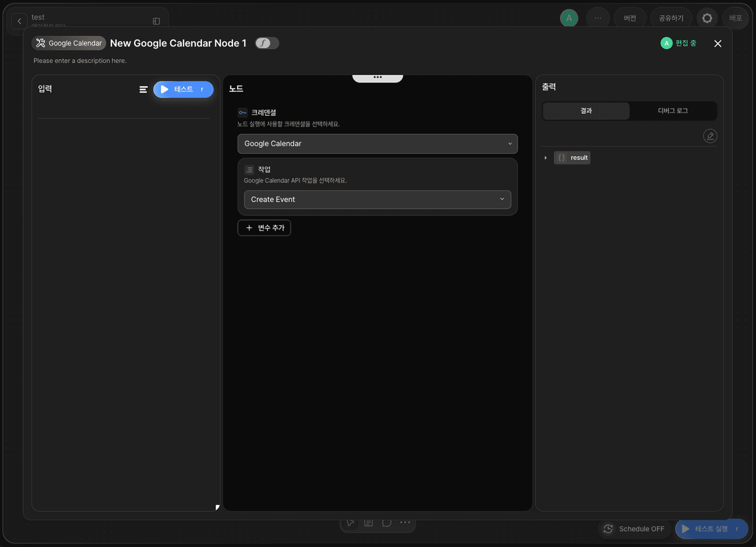Click the edit pencil icon in 출력 panel

coord(710,136)
